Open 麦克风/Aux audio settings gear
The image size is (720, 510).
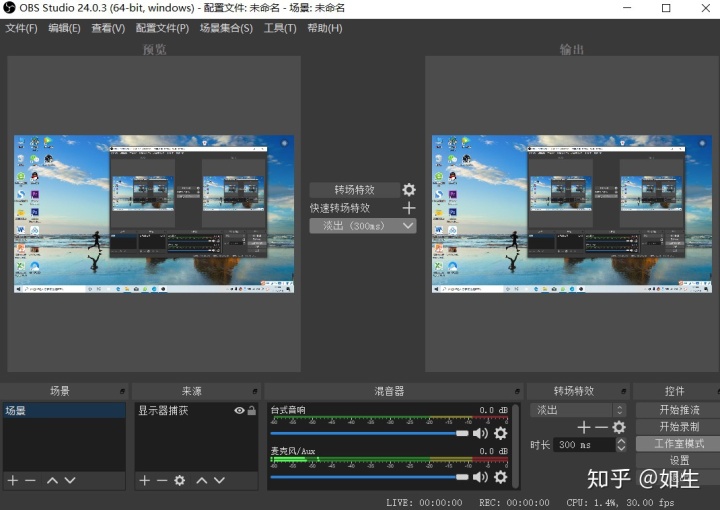[x=501, y=477]
